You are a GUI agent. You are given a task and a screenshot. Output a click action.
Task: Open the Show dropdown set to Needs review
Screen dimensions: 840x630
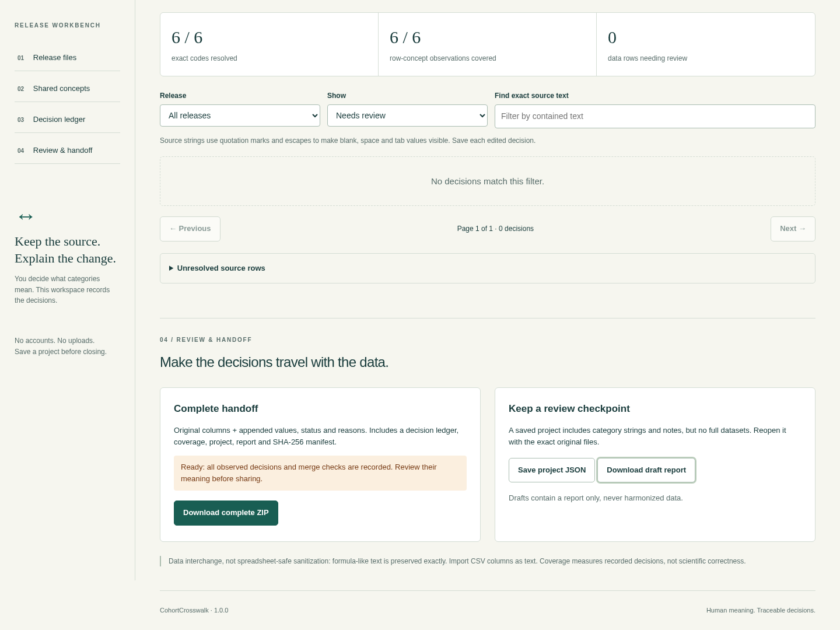(x=407, y=116)
